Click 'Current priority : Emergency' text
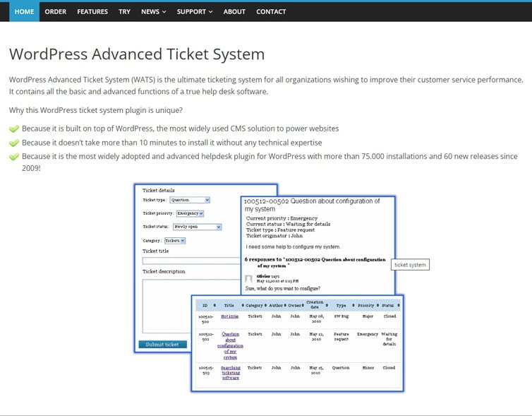The height and width of the screenshot is (416, 532). tap(282, 218)
